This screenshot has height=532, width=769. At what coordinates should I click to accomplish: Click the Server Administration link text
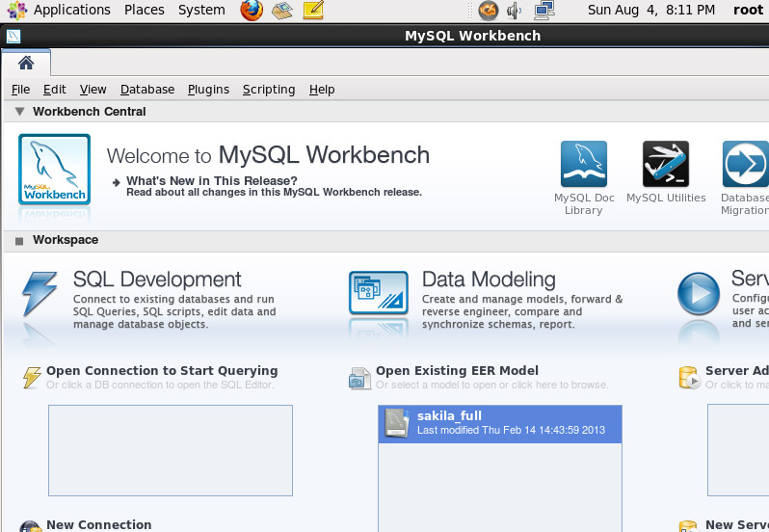(737, 371)
